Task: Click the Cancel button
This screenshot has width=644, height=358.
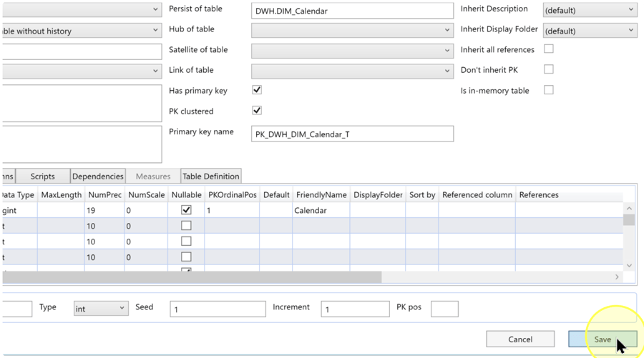Action: coord(520,339)
